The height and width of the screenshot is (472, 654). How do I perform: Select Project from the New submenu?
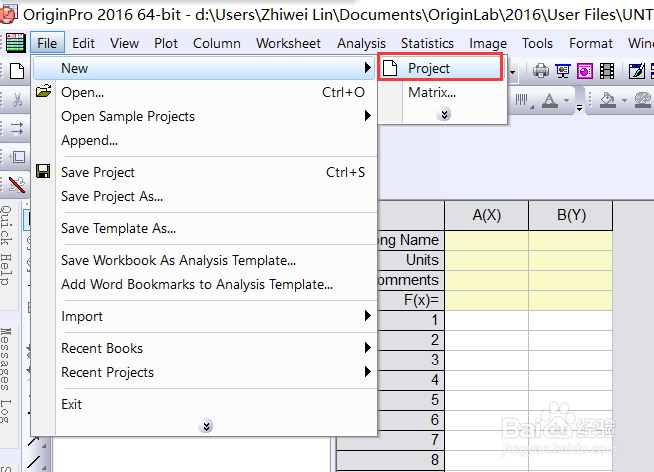point(441,68)
